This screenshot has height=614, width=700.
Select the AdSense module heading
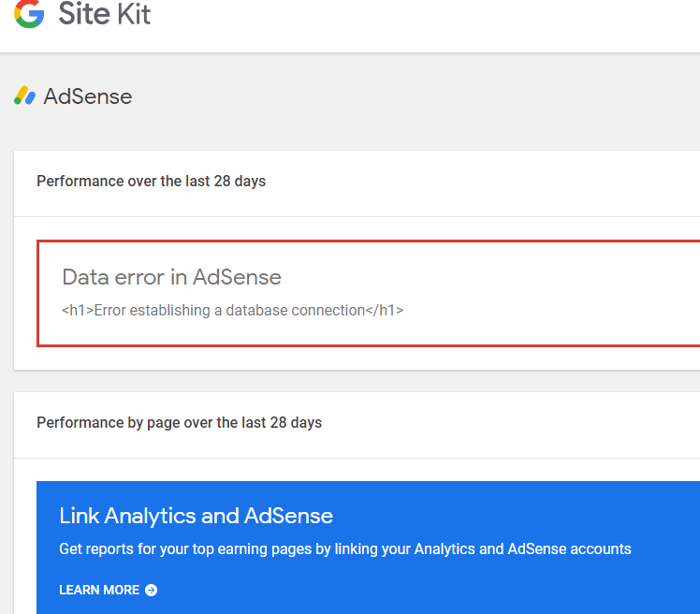(x=87, y=96)
